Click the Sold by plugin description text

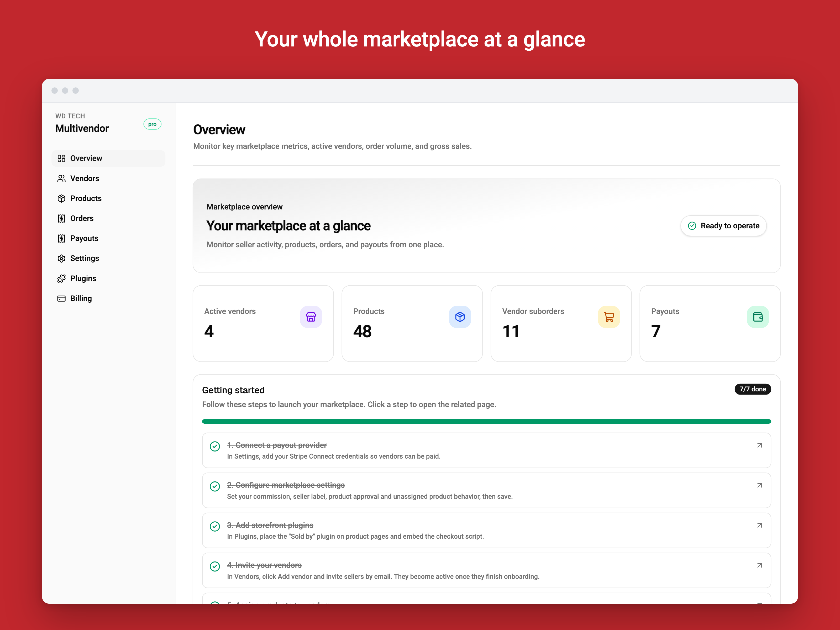click(x=355, y=537)
